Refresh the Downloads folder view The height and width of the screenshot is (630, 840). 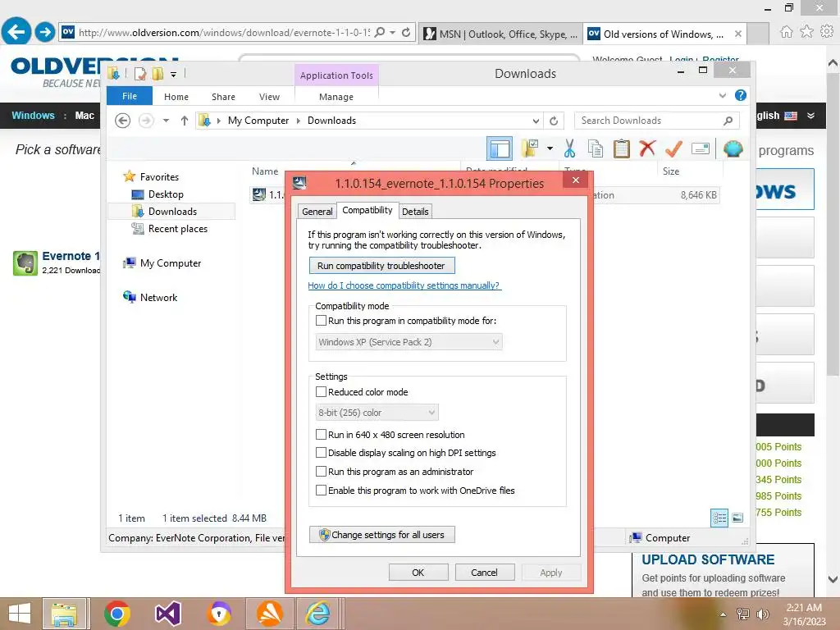[554, 121]
